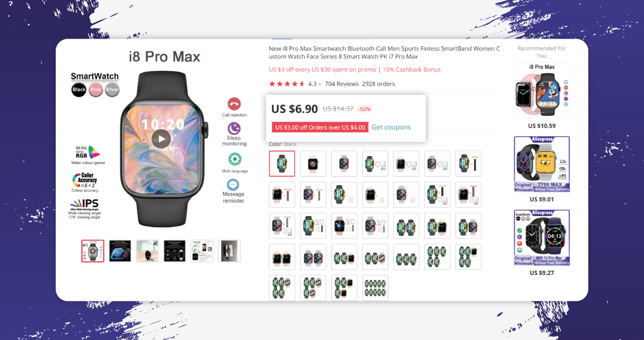Open the recommended T700 MAX product
The width and height of the screenshot is (644, 340).
click(x=542, y=164)
